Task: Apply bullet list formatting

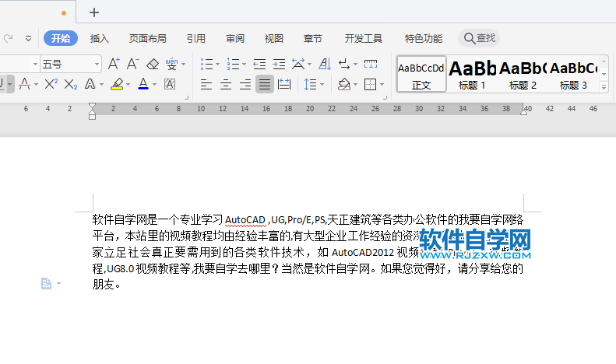Action: pyautogui.click(x=206, y=64)
